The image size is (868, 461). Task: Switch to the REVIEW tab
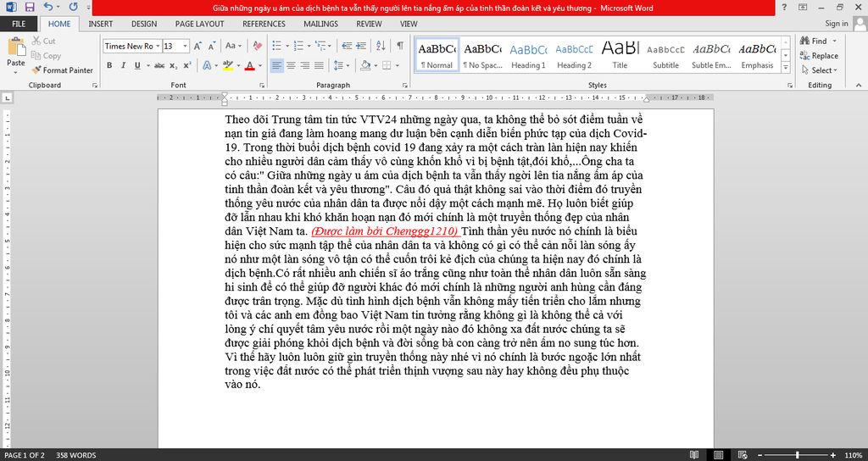369,24
